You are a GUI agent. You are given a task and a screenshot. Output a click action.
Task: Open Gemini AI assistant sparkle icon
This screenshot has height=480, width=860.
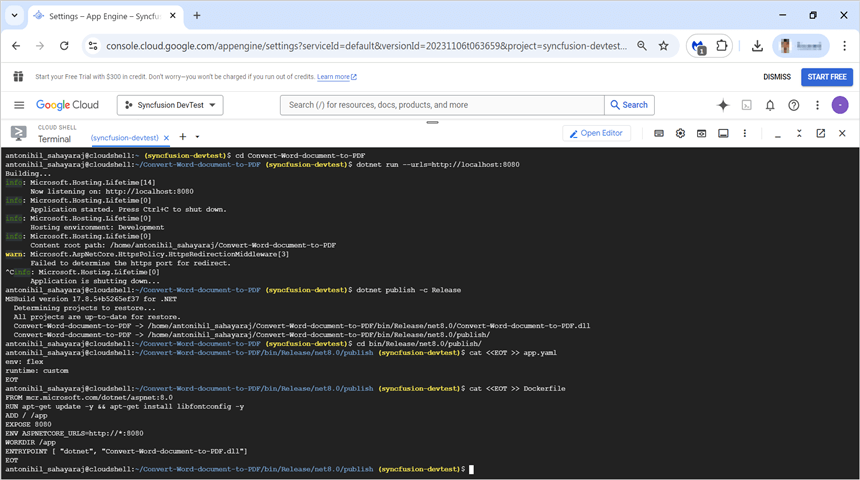click(x=723, y=105)
